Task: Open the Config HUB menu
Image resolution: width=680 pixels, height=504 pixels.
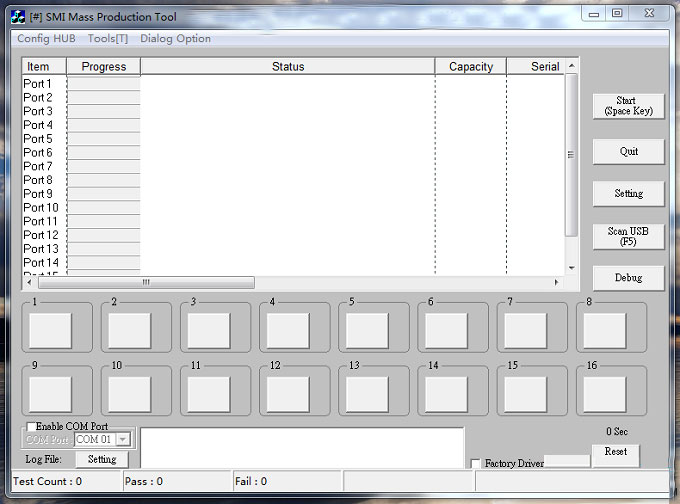Action: point(46,39)
